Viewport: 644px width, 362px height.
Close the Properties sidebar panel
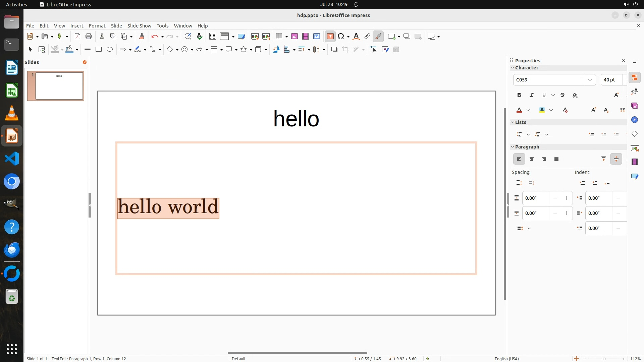click(624, 61)
